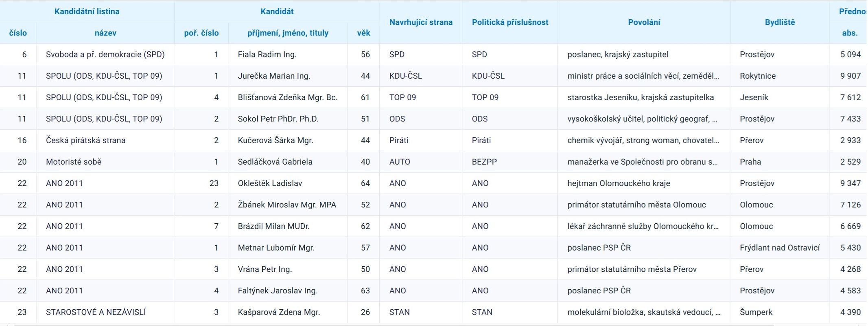Click the 'název' column header
The image size is (868, 326).
(x=105, y=33)
